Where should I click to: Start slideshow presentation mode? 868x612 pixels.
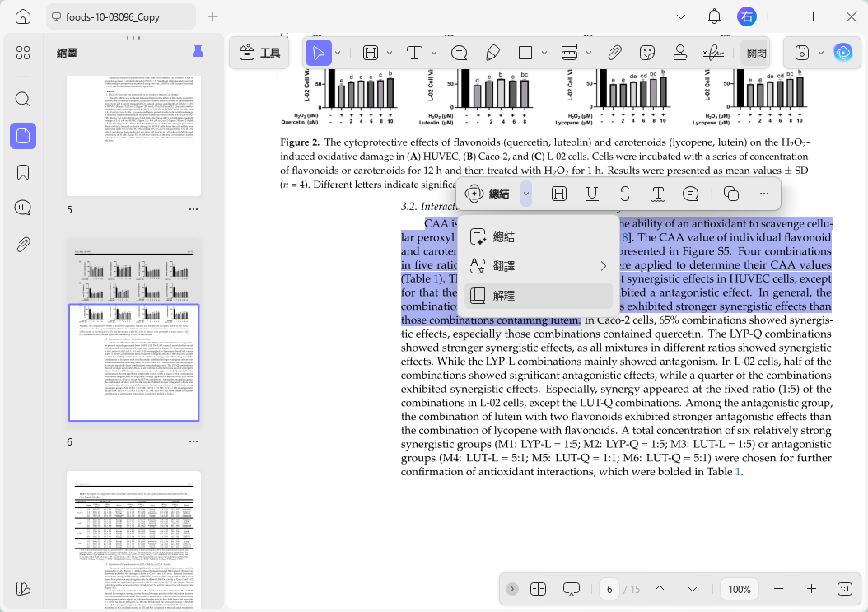click(571, 589)
